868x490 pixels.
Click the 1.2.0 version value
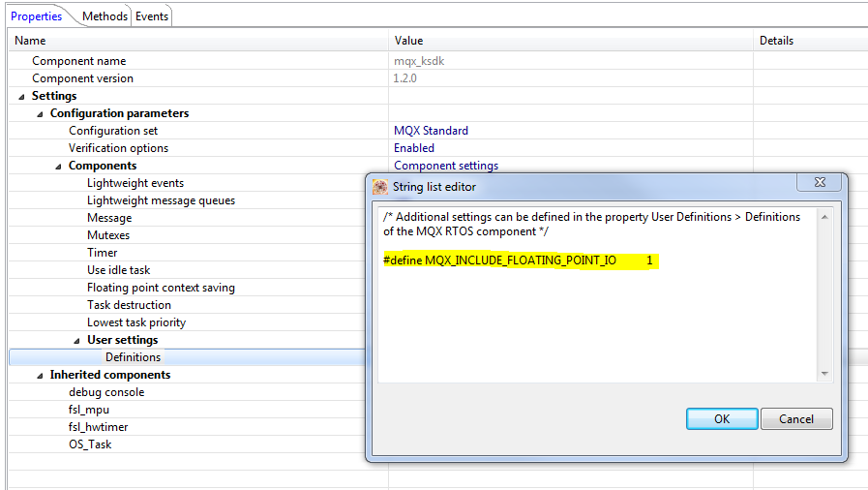(x=405, y=78)
